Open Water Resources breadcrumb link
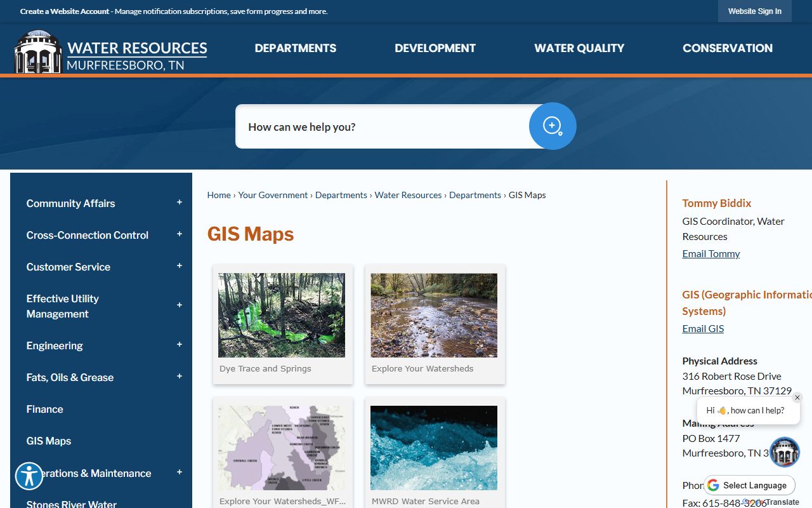Viewport: 812px width, 508px height. [409, 195]
